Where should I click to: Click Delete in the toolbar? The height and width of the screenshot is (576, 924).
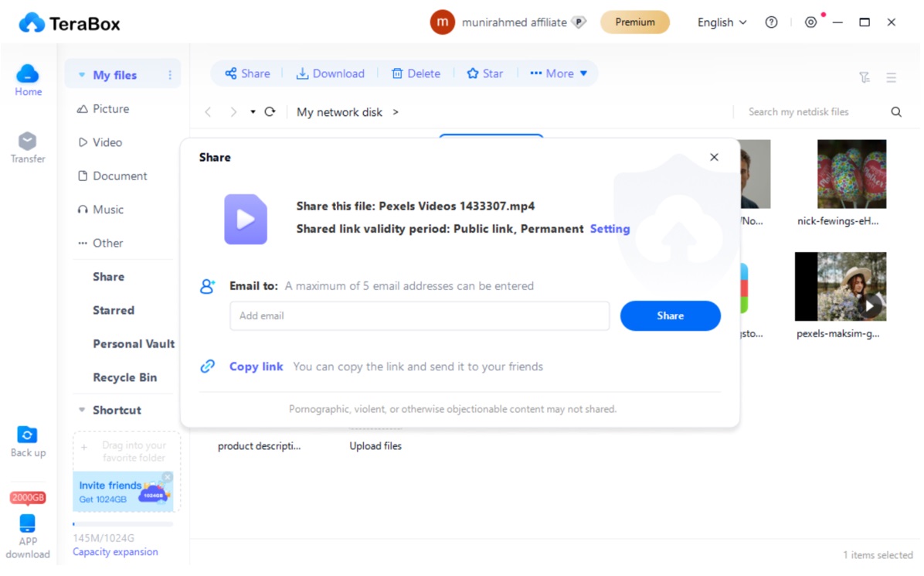[x=416, y=73]
